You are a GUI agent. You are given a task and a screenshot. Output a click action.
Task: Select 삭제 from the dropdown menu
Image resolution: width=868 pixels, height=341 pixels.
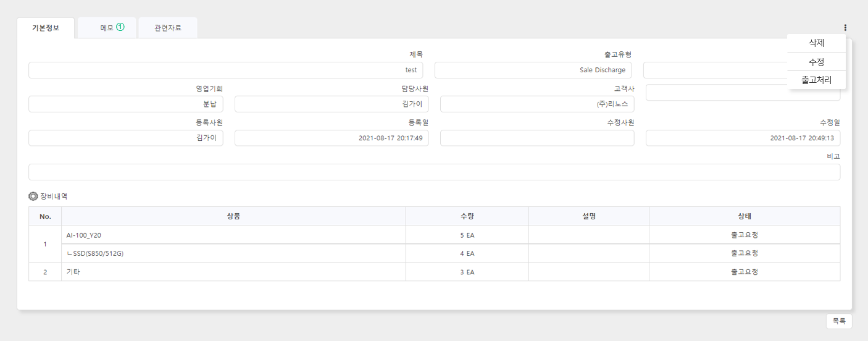coord(817,43)
